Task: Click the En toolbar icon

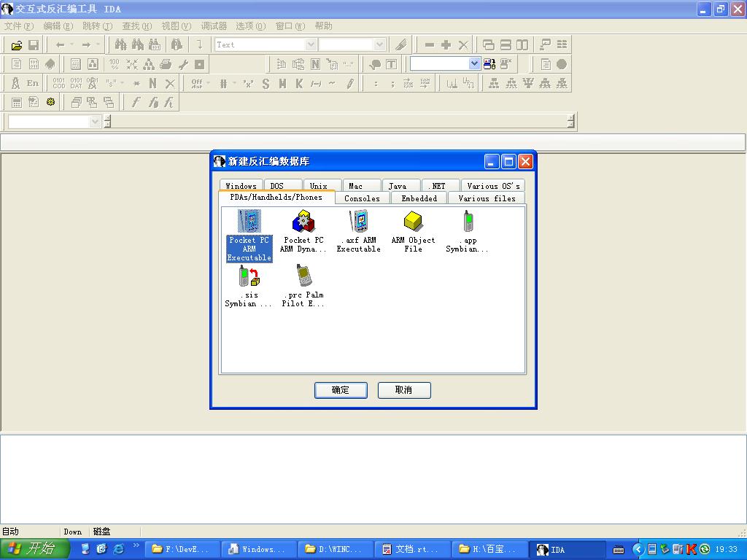Action: point(32,83)
